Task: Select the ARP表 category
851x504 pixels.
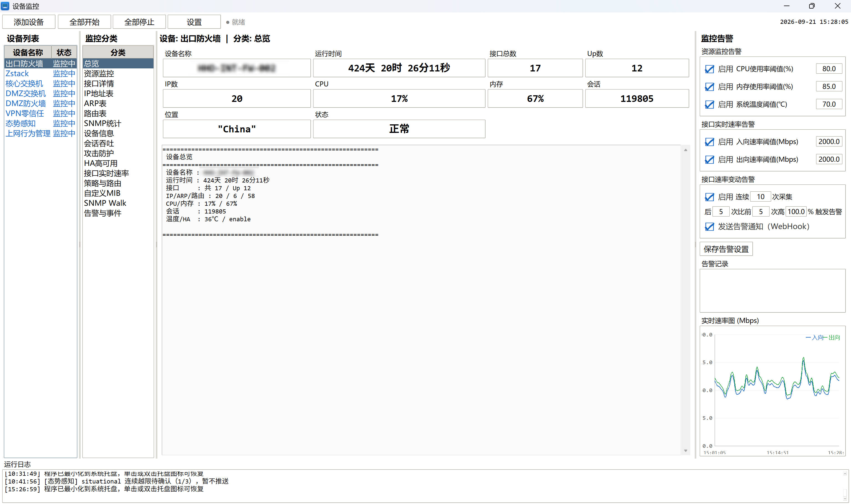Action: click(x=118, y=103)
